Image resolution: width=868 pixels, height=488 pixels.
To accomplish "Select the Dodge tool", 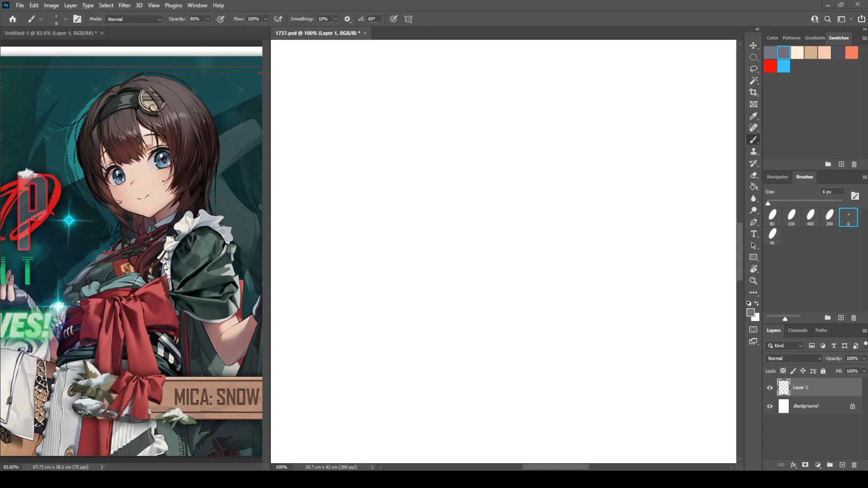I will 753,210.
